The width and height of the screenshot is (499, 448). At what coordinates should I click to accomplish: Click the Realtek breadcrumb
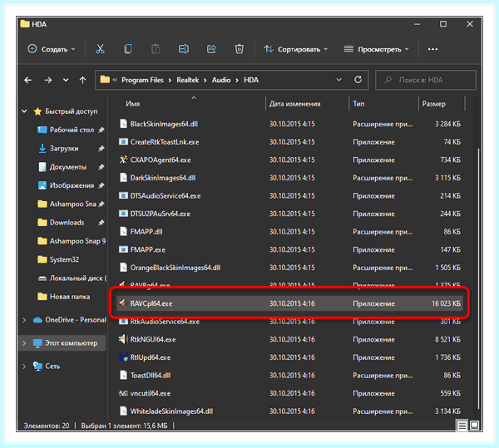187,80
